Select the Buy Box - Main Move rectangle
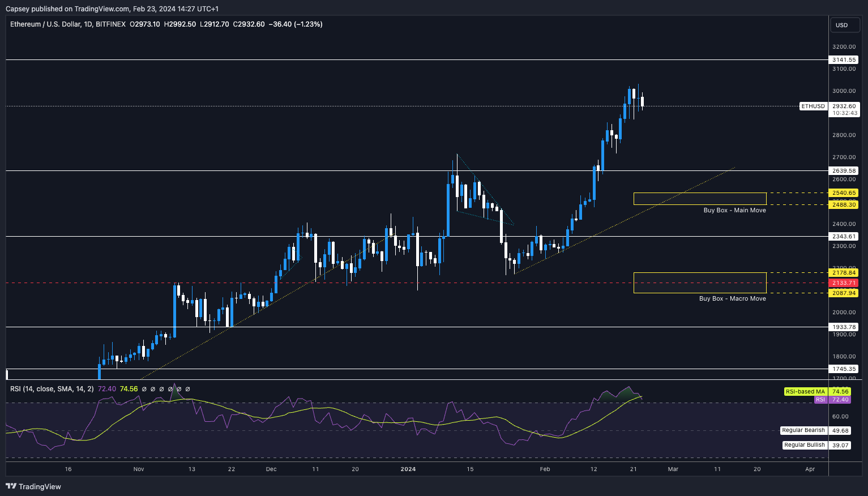This screenshot has width=868, height=496. coord(699,199)
